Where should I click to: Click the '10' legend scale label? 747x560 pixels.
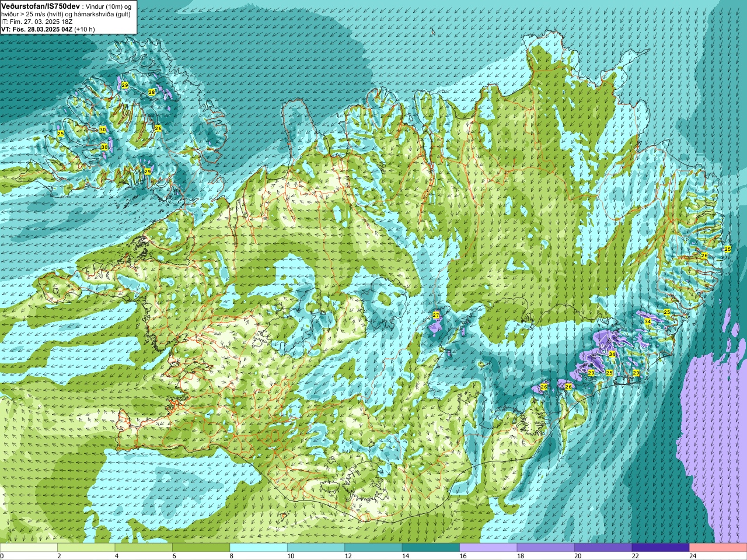[x=291, y=556]
